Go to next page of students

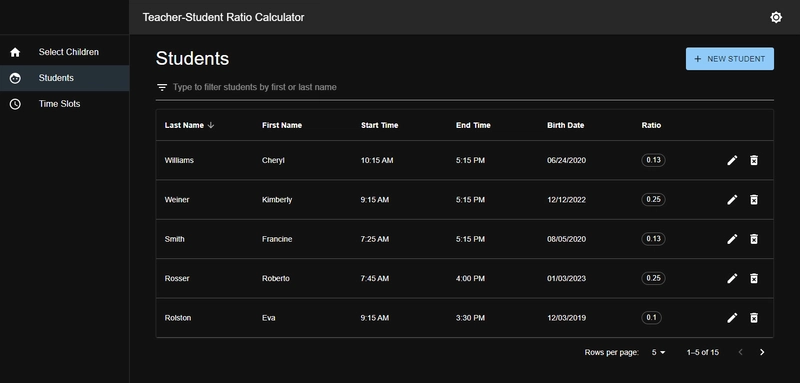(x=762, y=352)
